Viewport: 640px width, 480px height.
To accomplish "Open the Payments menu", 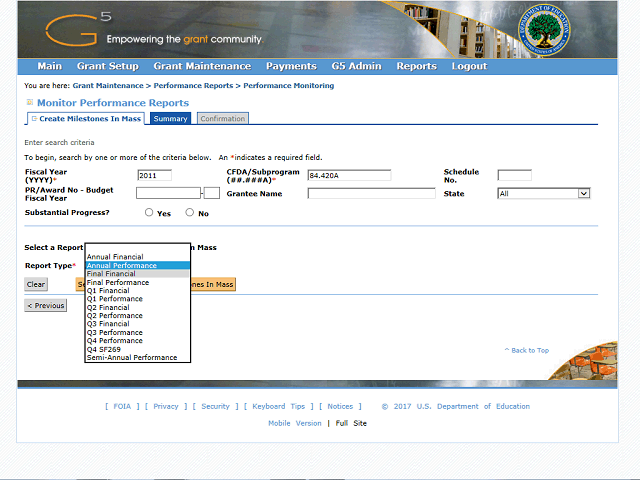I will click(291, 66).
